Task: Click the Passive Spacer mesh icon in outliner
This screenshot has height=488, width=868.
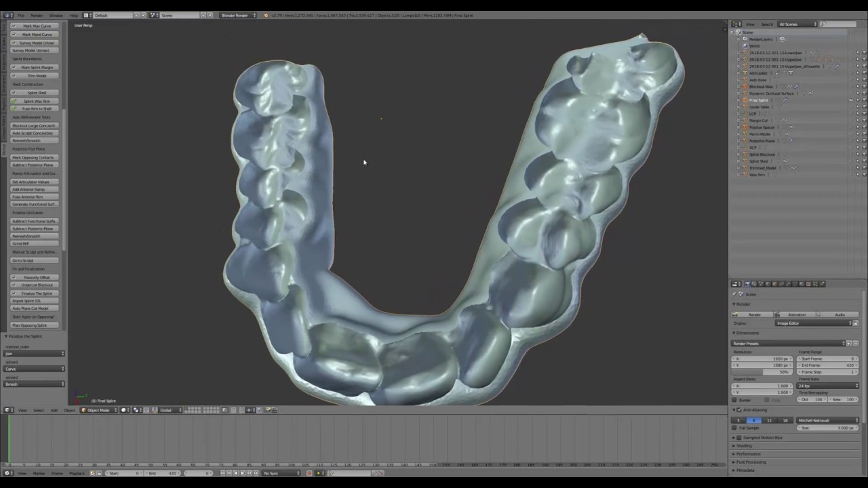Action: point(745,127)
